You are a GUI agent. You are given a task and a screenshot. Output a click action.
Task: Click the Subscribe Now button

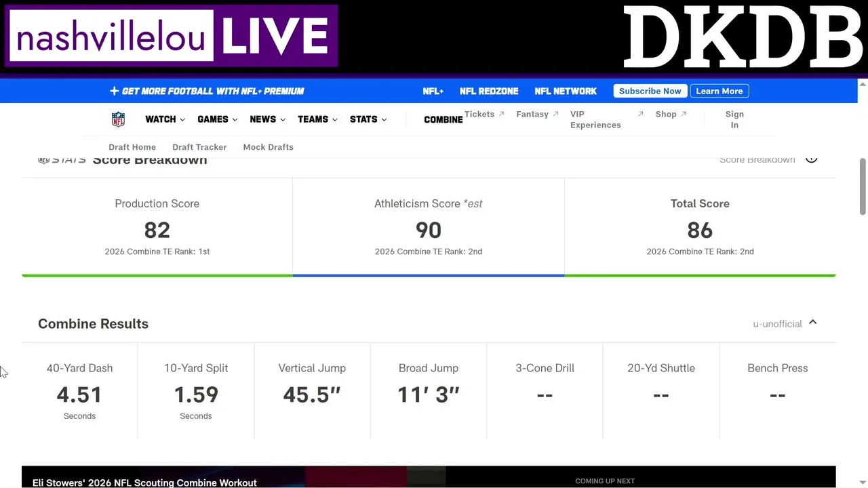click(650, 91)
